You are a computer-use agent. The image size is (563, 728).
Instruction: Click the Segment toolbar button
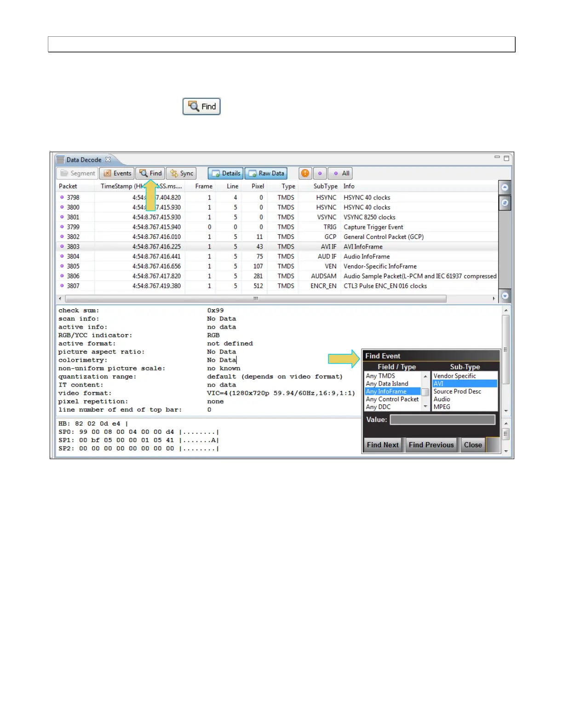tap(77, 173)
